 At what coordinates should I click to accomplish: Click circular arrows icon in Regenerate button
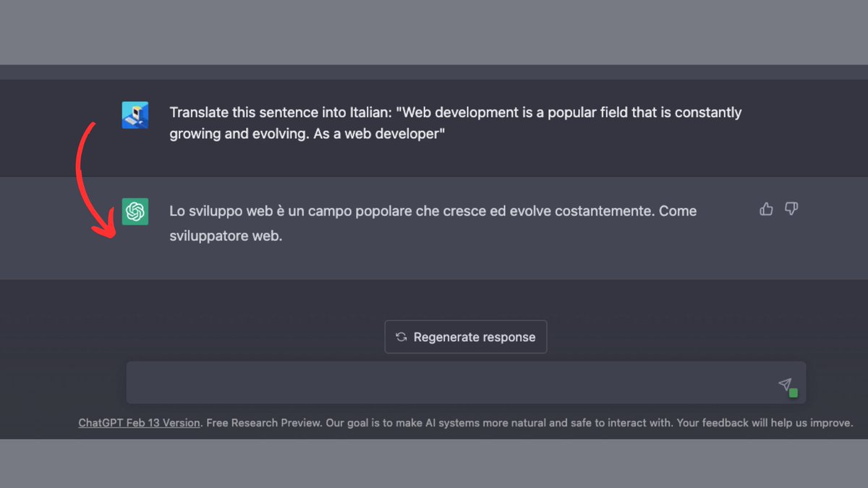[x=401, y=337]
